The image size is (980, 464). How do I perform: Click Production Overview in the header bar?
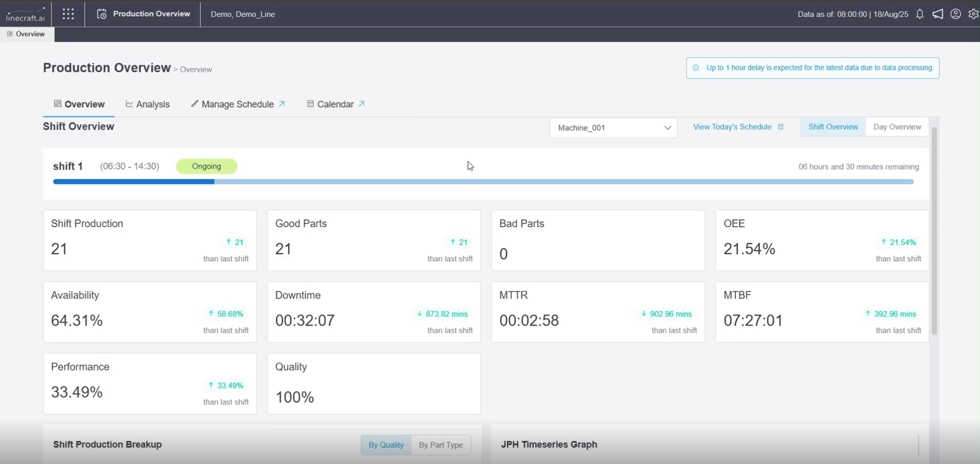pyautogui.click(x=151, y=14)
